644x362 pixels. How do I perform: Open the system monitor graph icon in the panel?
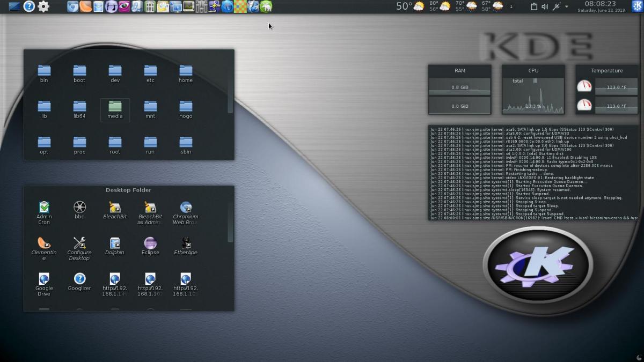click(188, 6)
